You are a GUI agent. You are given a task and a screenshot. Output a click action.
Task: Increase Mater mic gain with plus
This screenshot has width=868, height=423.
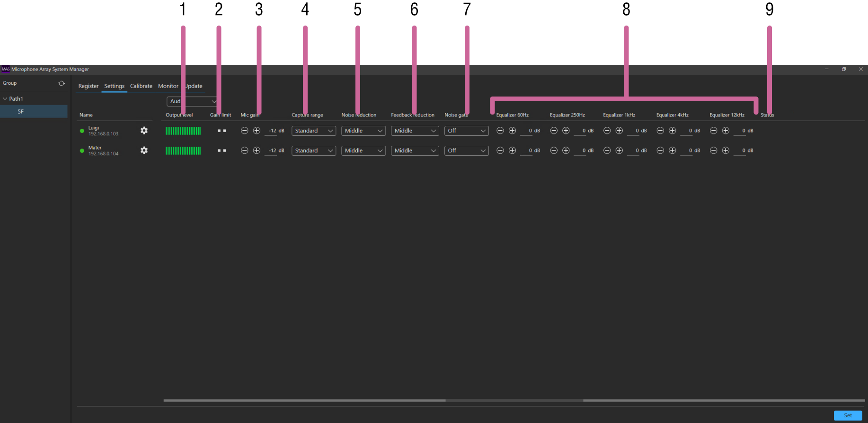tap(257, 150)
